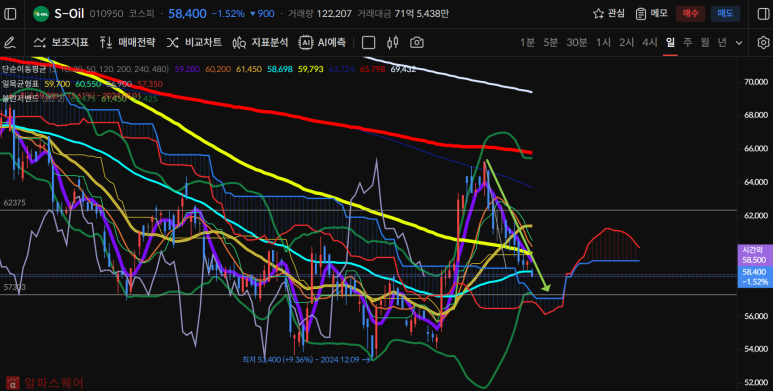Switch to 1시 timeframe
The image size is (773, 391).
(603, 42)
